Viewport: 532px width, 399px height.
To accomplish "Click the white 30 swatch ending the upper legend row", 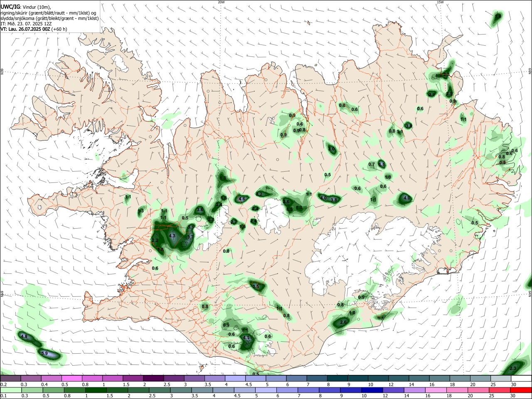I will click(521, 378).
